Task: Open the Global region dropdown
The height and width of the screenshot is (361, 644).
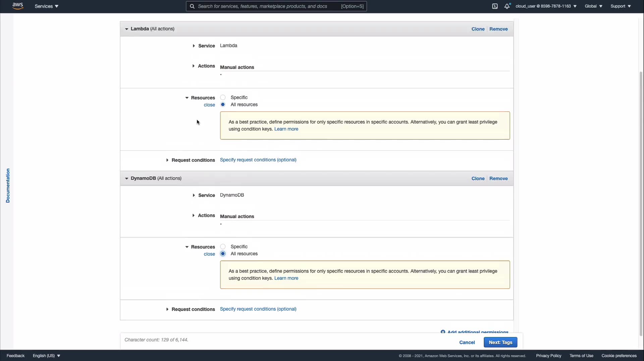Action: 593,6
